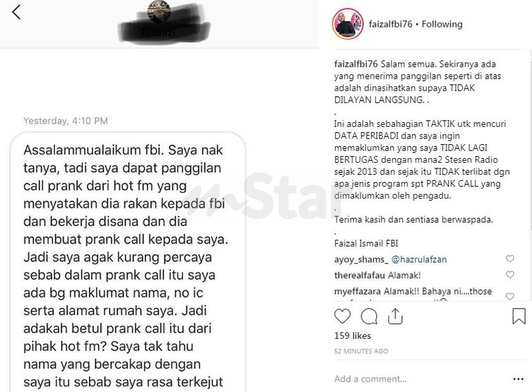Screen dimensions: 532x392
Task: Toggle the Following status button
Action: point(442,24)
